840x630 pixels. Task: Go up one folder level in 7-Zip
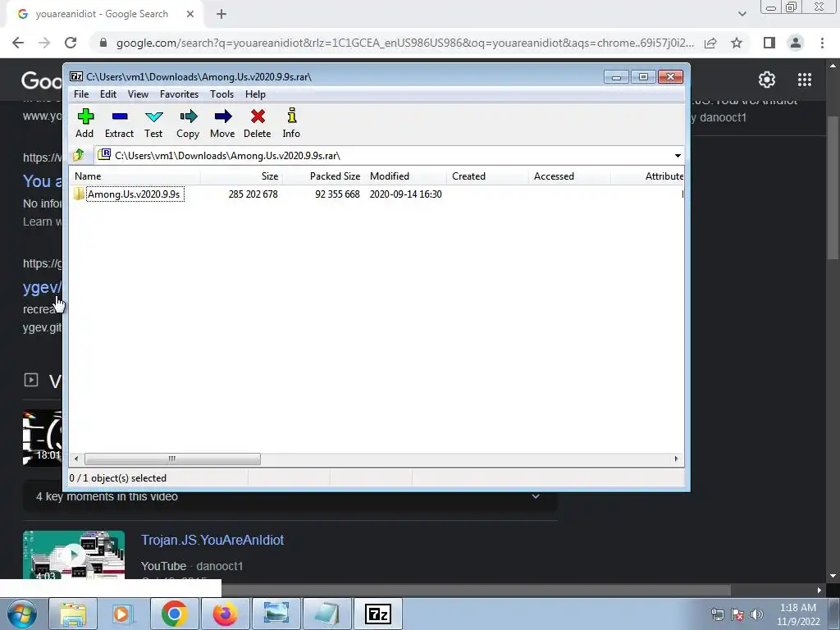coord(79,155)
